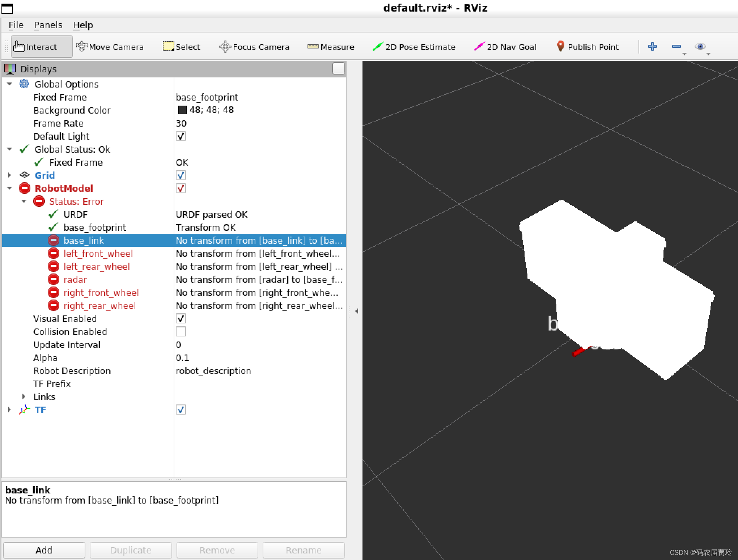Click the Add display button
The width and height of the screenshot is (738, 560).
pos(43,550)
